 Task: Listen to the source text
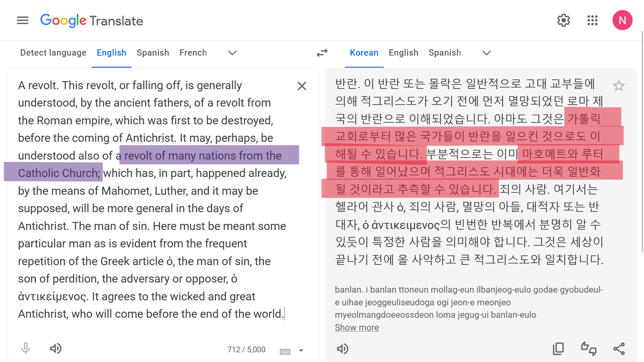pyautogui.click(x=56, y=349)
